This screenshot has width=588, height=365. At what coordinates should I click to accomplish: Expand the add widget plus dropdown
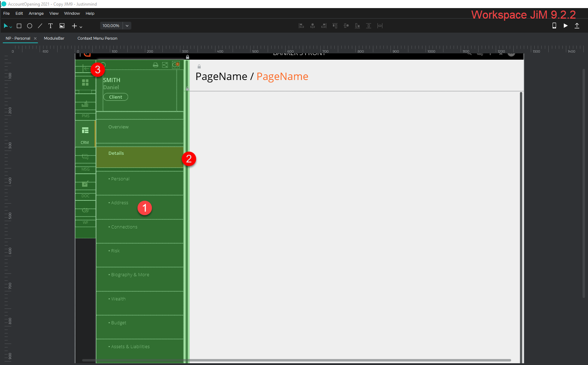tap(81, 27)
